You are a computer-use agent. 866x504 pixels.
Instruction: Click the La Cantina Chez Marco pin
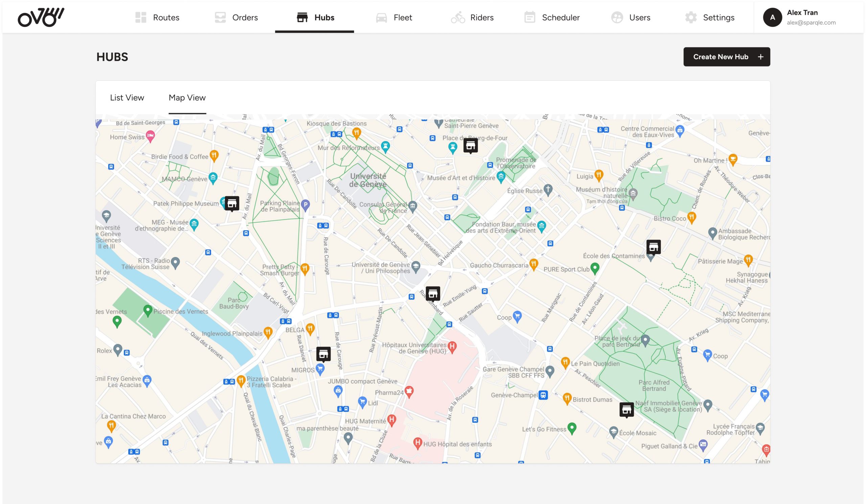click(x=111, y=426)
